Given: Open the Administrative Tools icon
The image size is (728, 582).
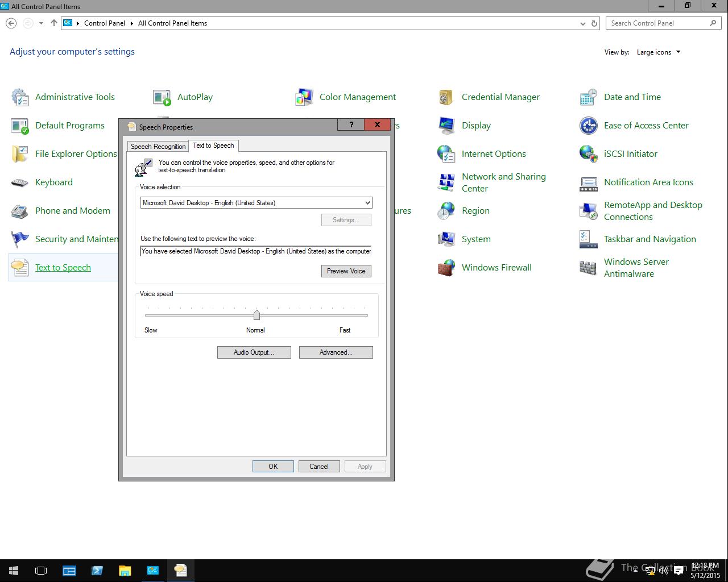Looking at the screenshot, I should (20, 97).
